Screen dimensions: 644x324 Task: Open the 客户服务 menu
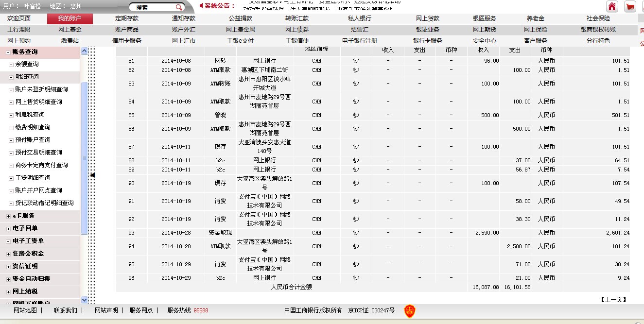(536, 41)
